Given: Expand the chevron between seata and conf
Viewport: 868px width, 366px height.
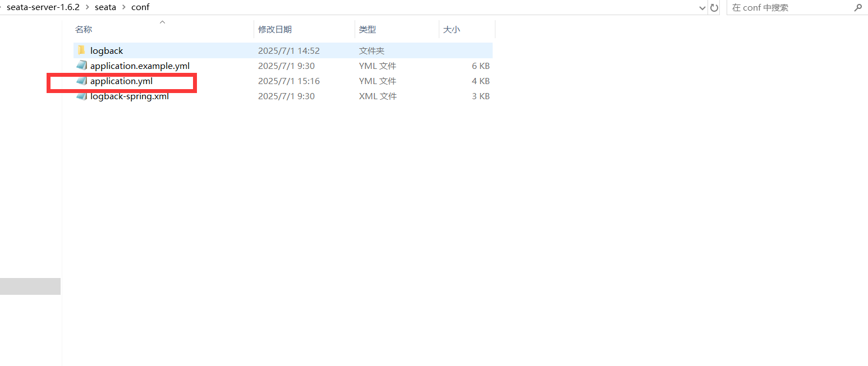Looking at the screenshot, I should coord(123,8).
